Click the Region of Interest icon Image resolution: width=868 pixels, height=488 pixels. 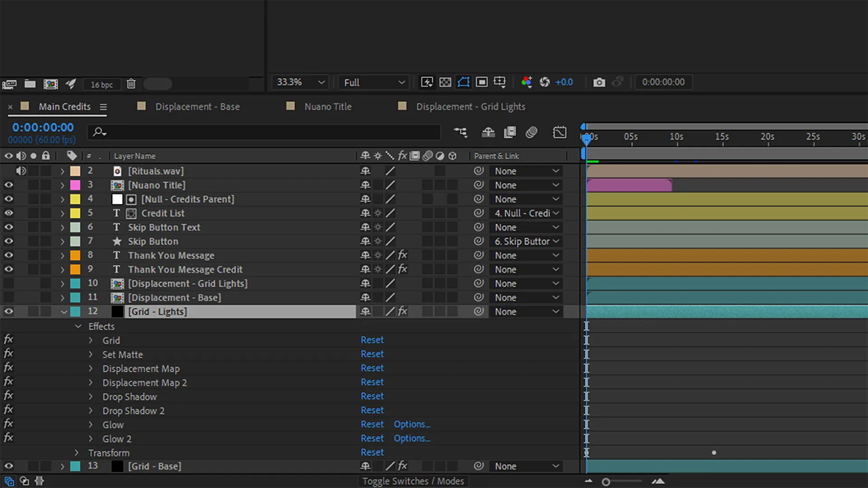click(482, 82)
